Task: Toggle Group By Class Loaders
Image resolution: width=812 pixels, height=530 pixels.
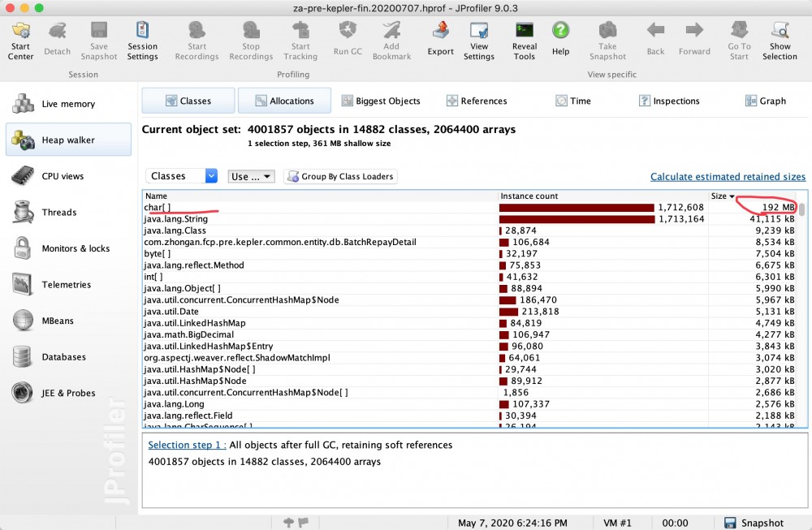Action: coord(340,176)
